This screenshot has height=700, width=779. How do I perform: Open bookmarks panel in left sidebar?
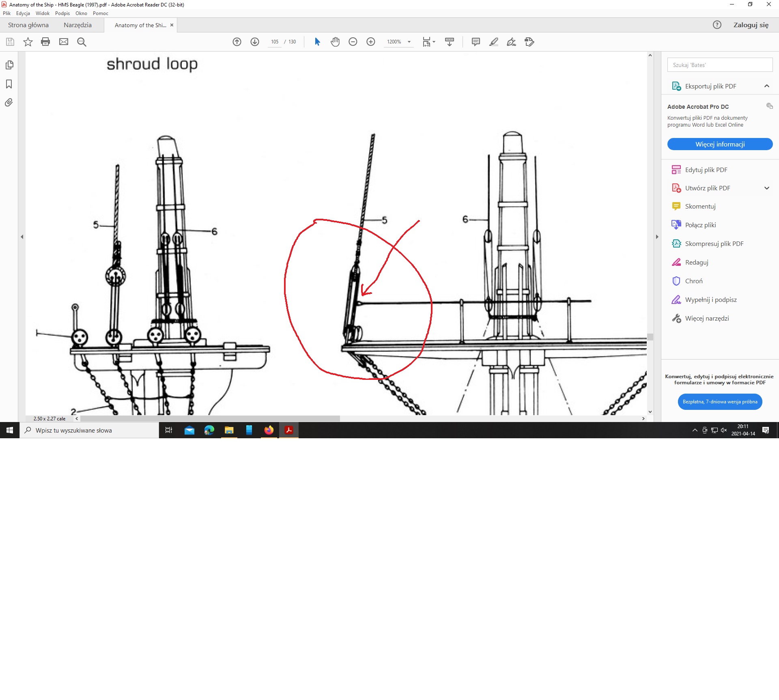[9, 84]
